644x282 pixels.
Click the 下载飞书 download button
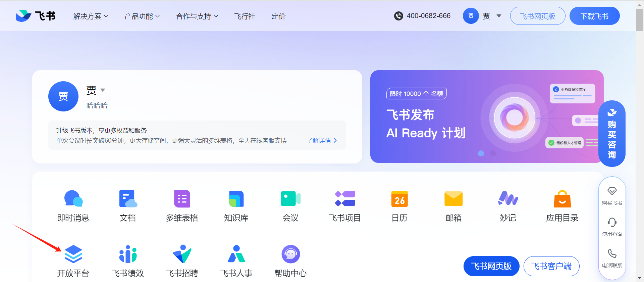(x=595, y=16)
